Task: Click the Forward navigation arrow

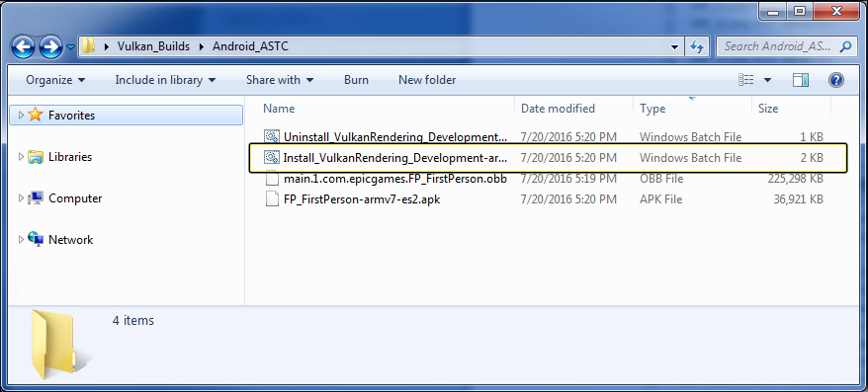Action: pos(51,46)
